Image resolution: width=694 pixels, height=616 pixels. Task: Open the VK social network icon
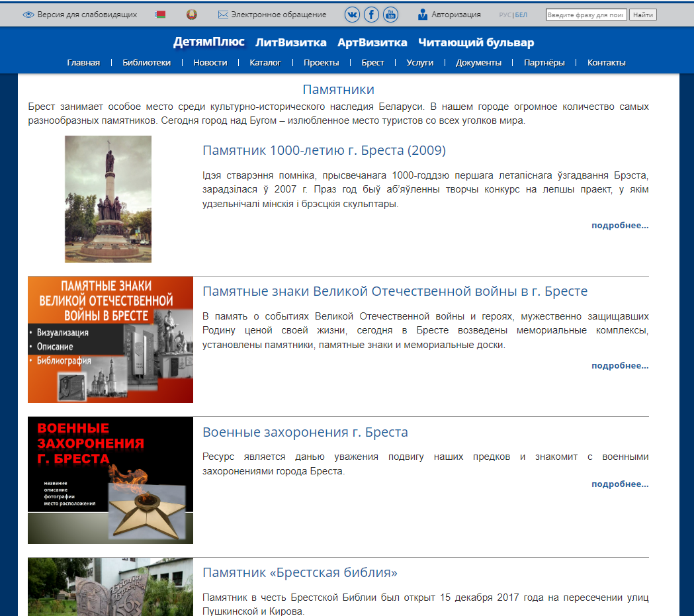coord(353,15)
